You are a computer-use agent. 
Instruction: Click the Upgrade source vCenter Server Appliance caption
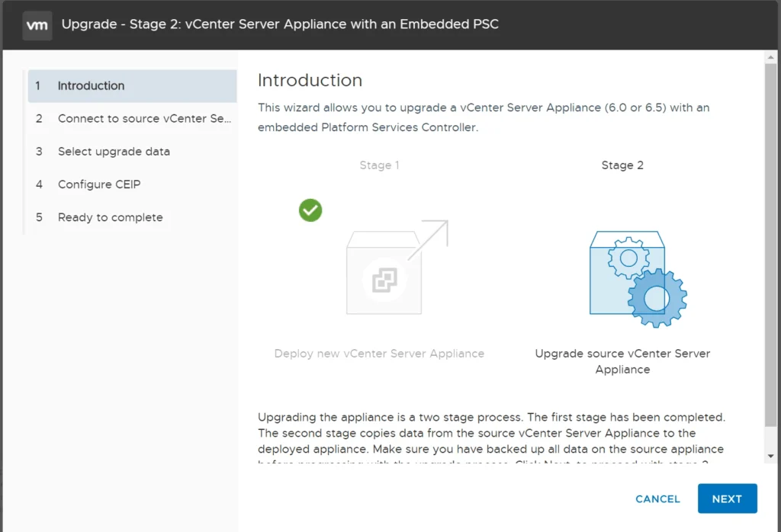click(x=622, y=361)
